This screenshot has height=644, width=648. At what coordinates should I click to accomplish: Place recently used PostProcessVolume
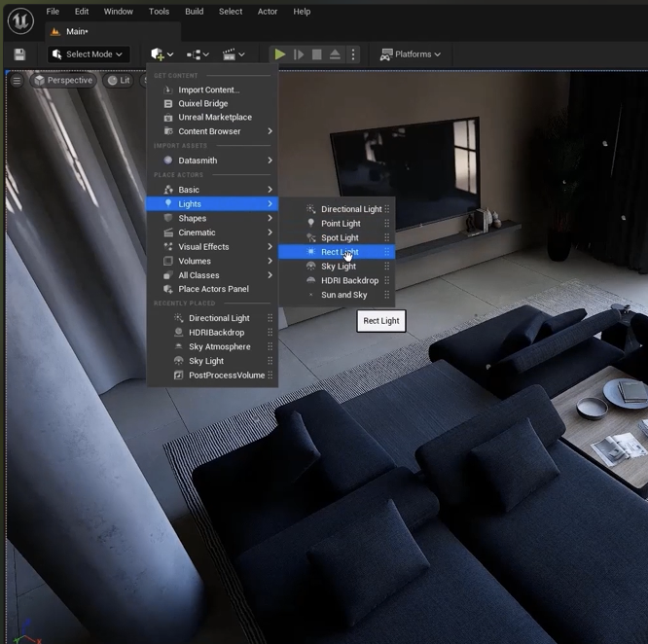[x=212, y=376]
